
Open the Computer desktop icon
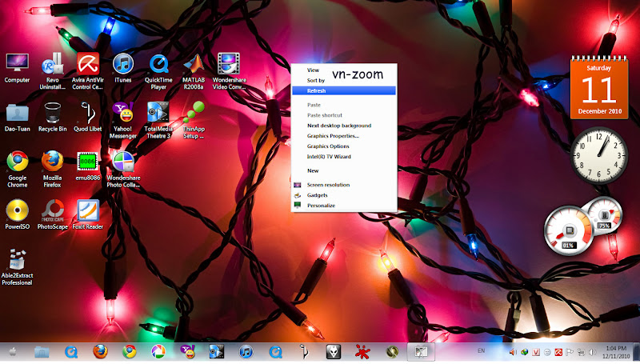click(17, 68)
